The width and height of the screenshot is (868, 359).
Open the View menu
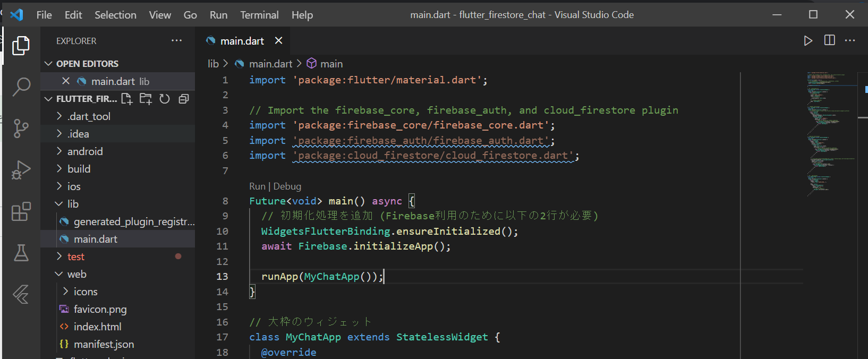click(x=160, y=15)
